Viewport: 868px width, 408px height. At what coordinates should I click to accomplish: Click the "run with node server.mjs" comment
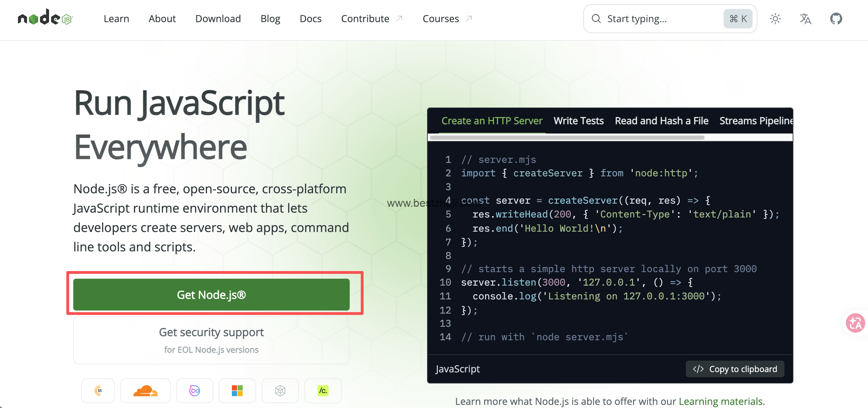click(x=545, y=337)
